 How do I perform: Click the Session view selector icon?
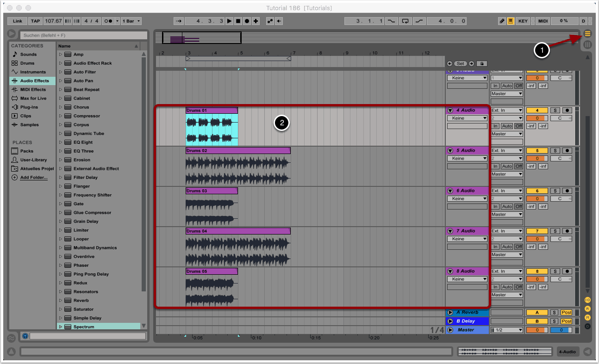pyautogui.click(x=588, y=45)
